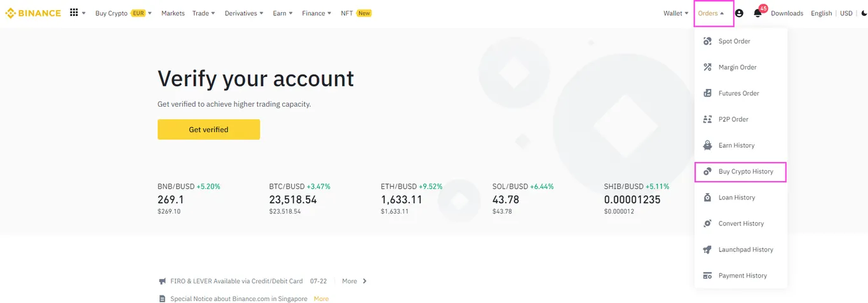Viewport: 868px width, 303px height.
Task: Click the P2P Order icon
Action: 707,119
